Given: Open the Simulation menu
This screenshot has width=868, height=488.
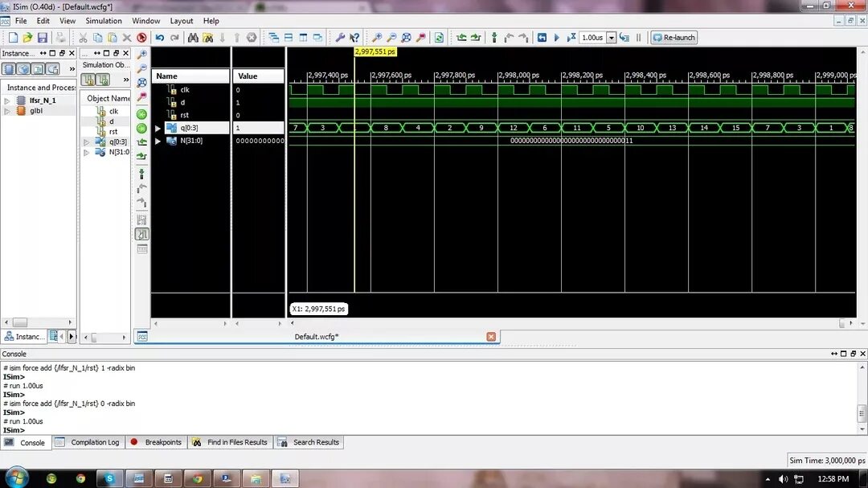Looking at the screenshot, I should tap(104, 21).
